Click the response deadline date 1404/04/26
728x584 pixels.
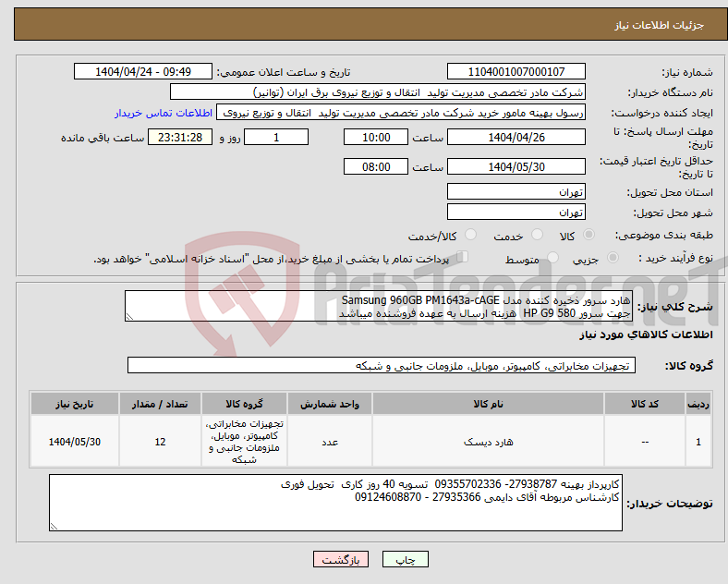click(516, 138)
